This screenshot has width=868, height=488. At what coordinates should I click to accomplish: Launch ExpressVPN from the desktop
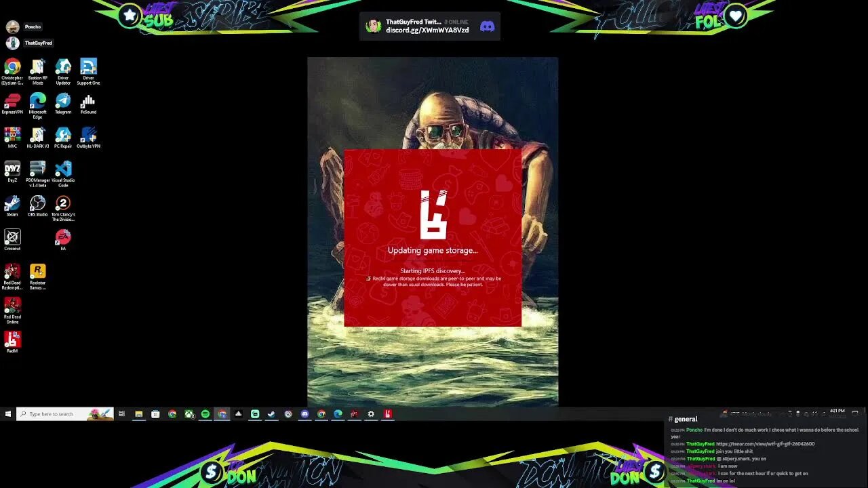[12, 104]
